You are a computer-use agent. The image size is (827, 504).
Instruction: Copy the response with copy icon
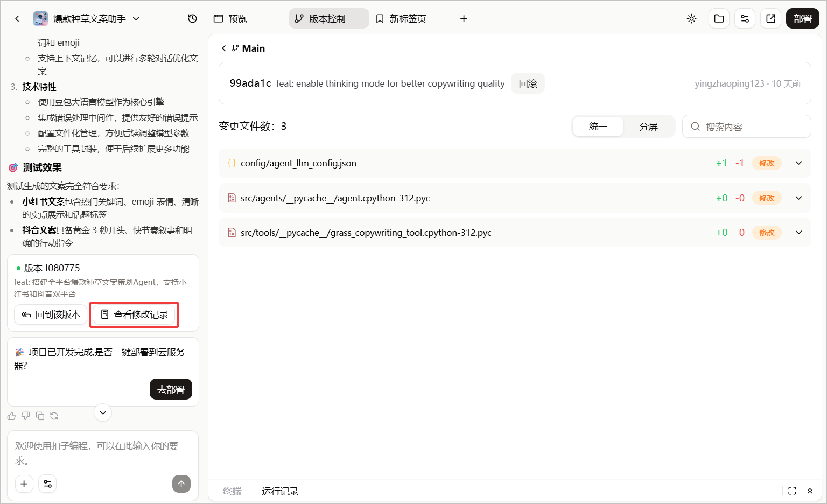pyautogui.click(x=40, y=416)
